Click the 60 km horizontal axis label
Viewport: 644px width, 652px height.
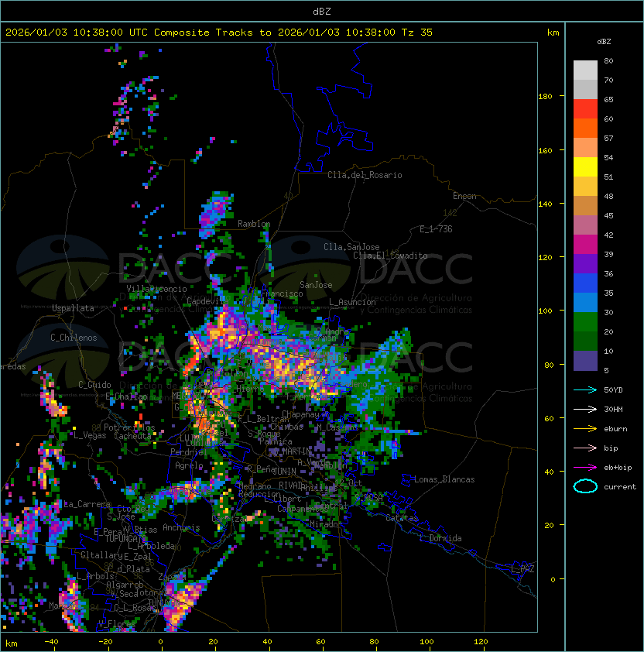point(320,642)
